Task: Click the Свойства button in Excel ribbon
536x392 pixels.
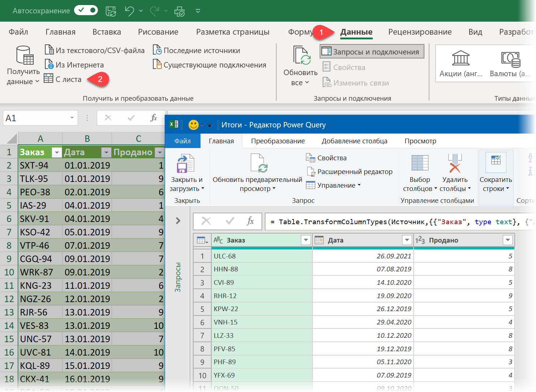Action: tap(344, 67)
